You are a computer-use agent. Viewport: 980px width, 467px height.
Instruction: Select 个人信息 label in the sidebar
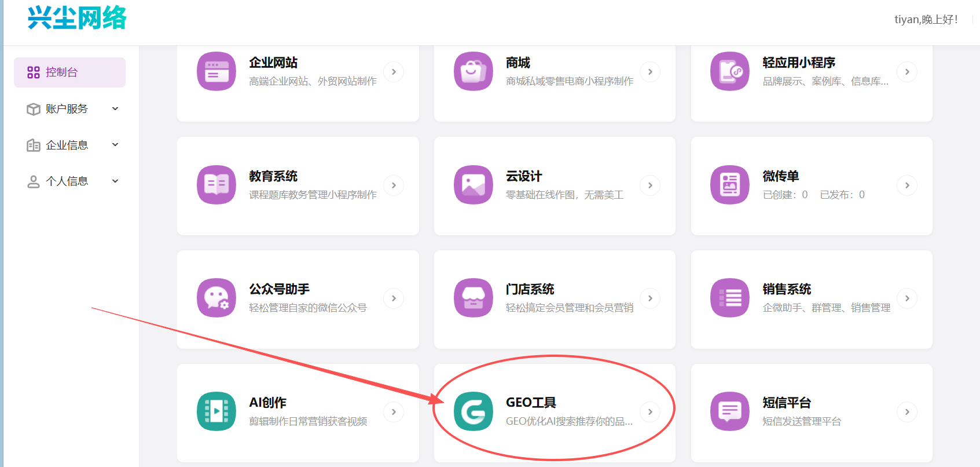pos(67,181)
